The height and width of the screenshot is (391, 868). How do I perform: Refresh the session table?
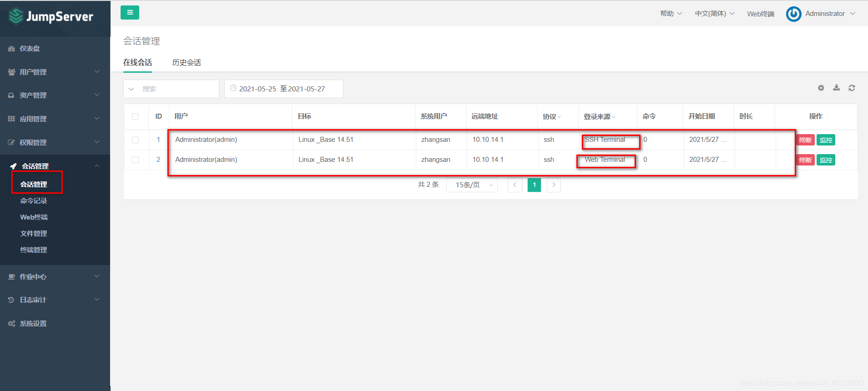(x=852, y=88)
